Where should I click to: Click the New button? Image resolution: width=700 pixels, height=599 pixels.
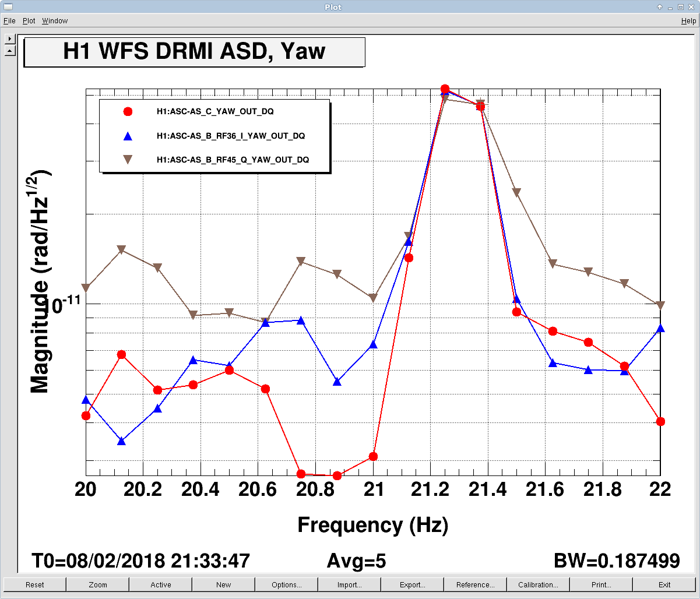click(224, 584)
